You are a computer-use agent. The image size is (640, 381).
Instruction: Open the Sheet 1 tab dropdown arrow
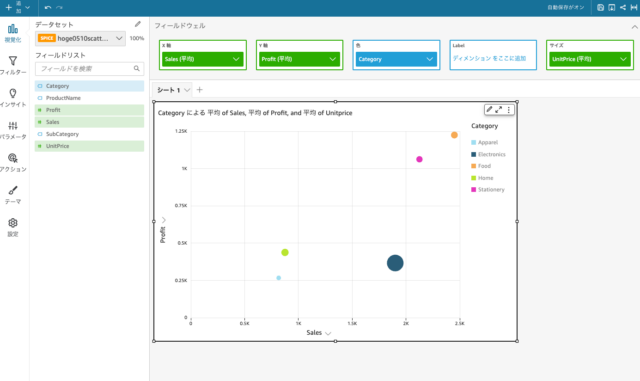[187, 90]
